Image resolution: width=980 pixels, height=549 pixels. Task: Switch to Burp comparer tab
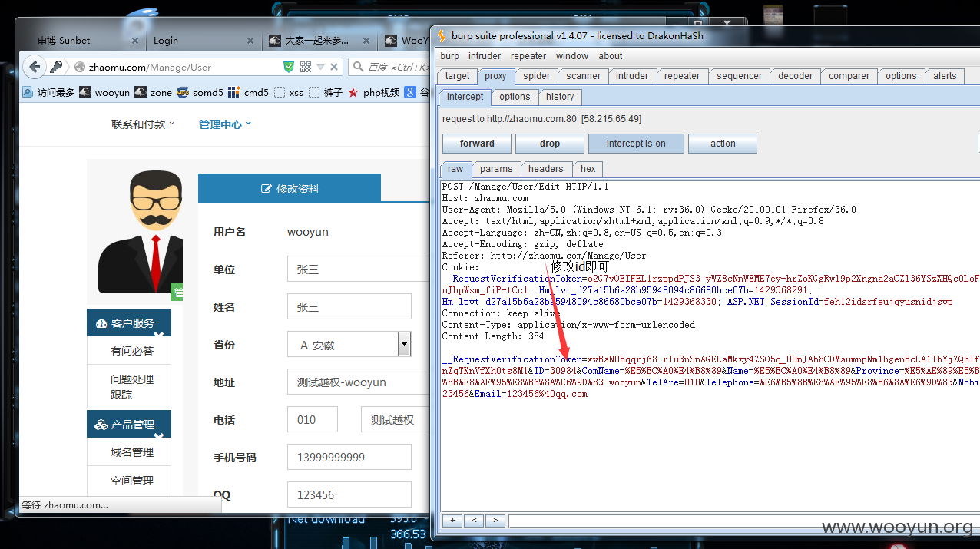[x=849, y=76]
